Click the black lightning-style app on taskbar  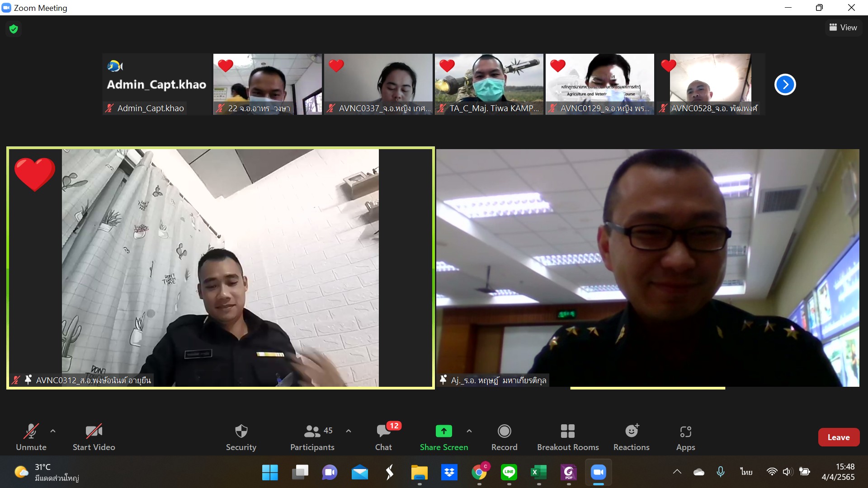389,473
